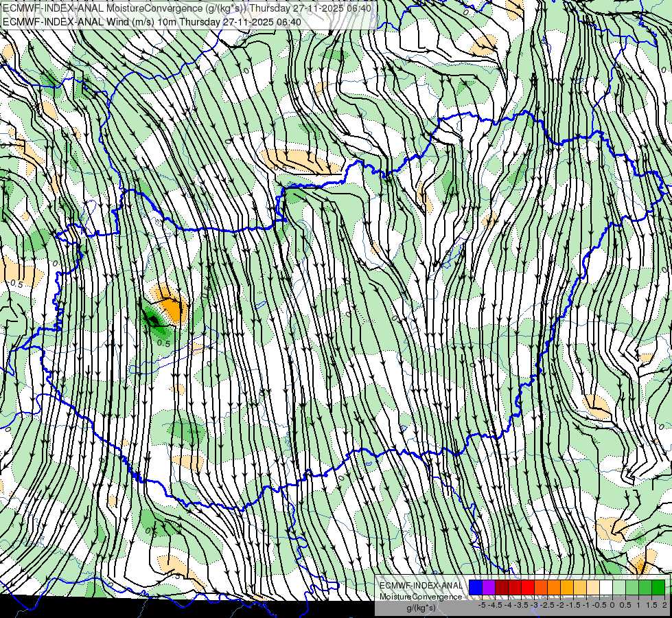Screen dimensions: 672x618
Task: Pick the -4 to -3.5 red swatch
Action: [x=515, y=588]
